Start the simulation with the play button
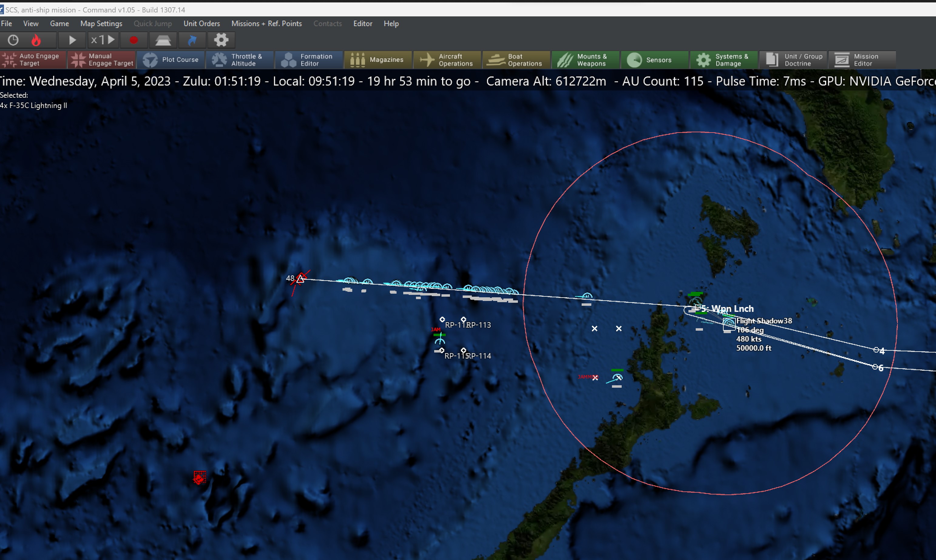936x560 pixels. tap(72, 40)
